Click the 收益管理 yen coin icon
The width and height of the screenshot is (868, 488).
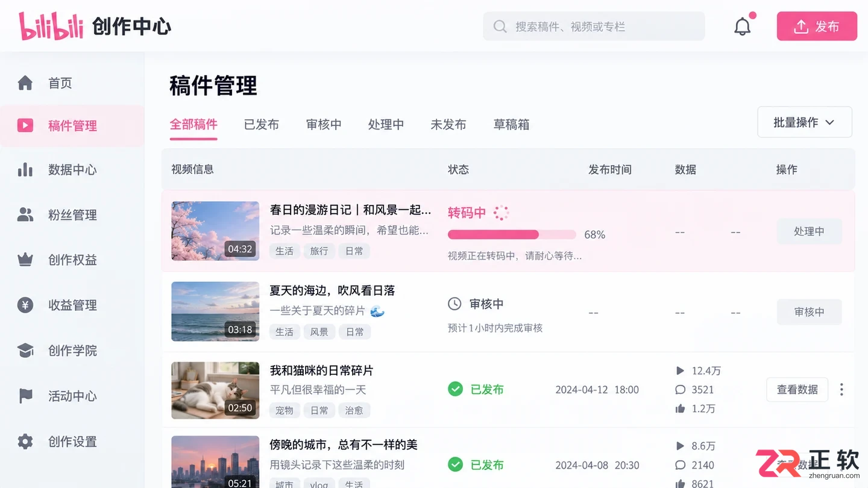25,305
